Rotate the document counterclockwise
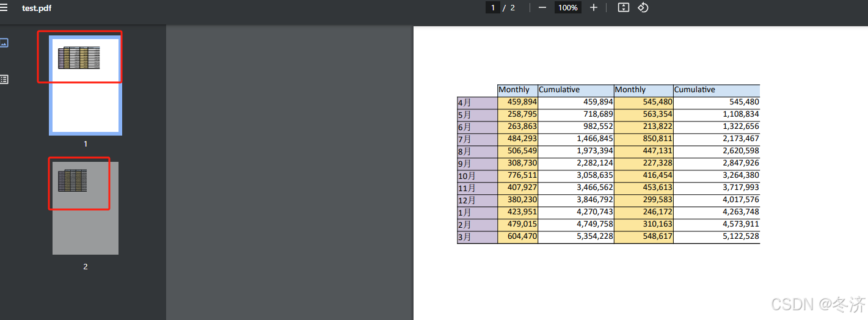Screen dimensions: 868x320 click(x=643, y=7)
